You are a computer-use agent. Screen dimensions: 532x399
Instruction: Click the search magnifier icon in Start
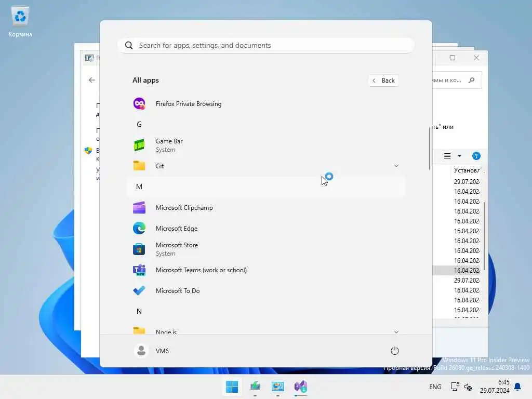[x=129, y=46]
